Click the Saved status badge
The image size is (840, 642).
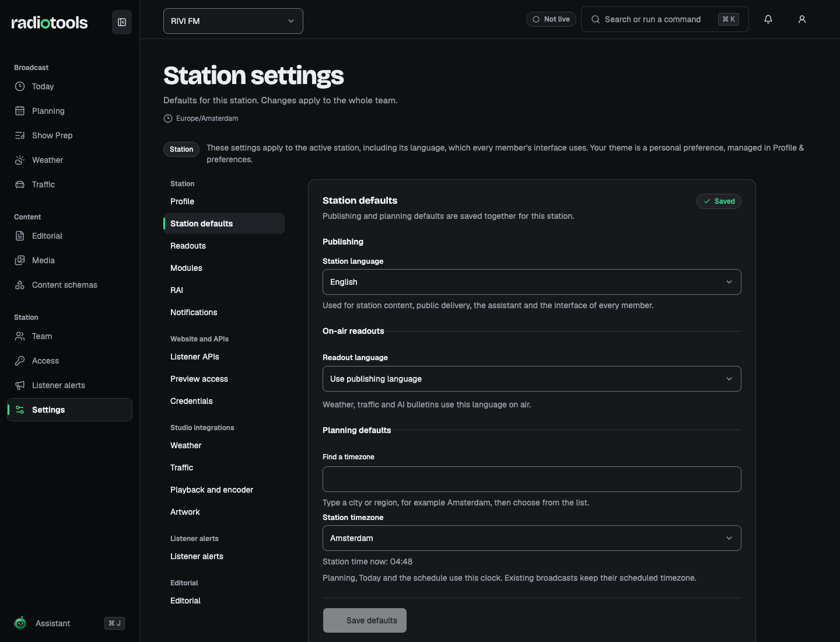point(719,201)
